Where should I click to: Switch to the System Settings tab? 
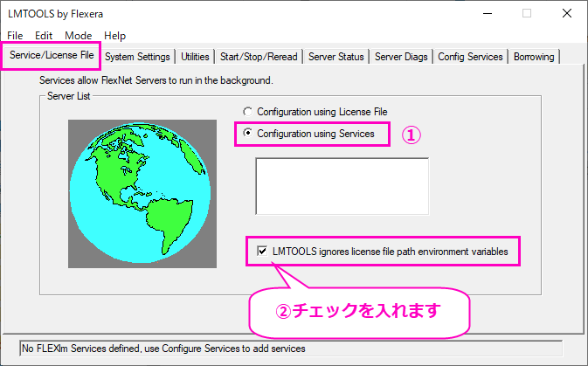[x=137, y=57]
